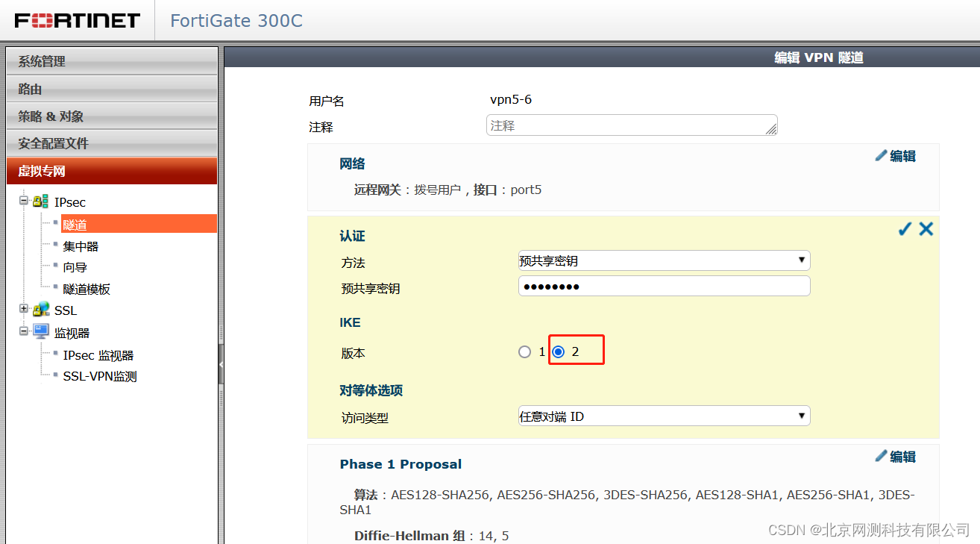Select 隧道 in the IPsec tree

coord(139,224)
